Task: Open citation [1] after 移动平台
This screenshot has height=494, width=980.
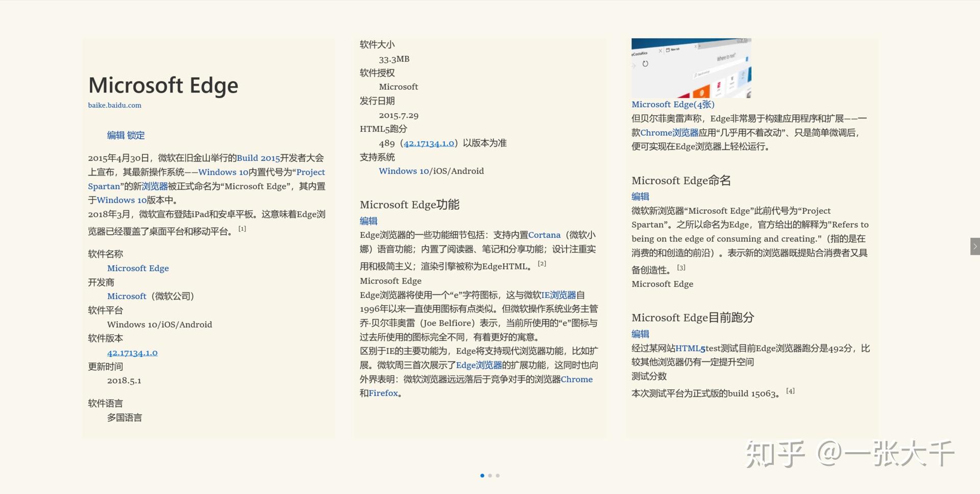Action: click(x=242, y=229)
